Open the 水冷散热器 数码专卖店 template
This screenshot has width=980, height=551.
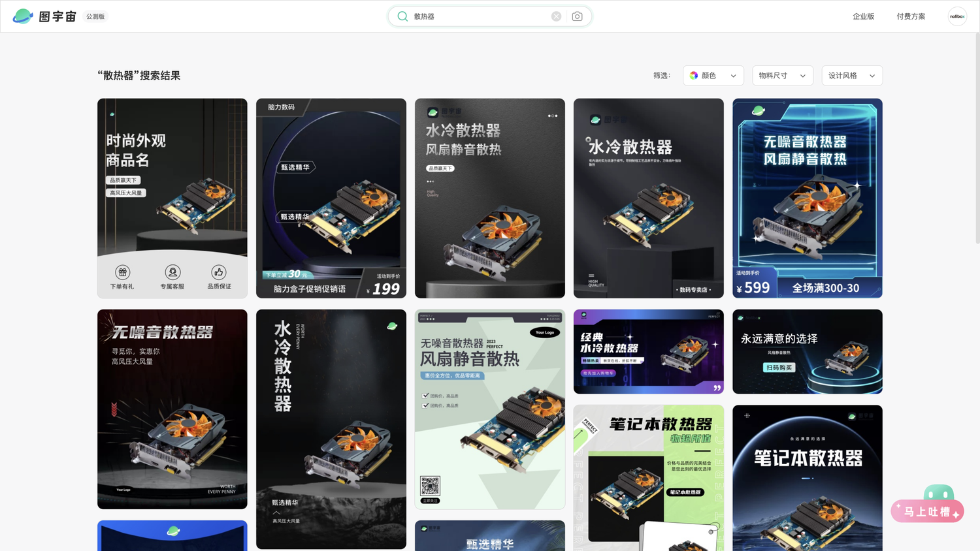click(649, 198)
